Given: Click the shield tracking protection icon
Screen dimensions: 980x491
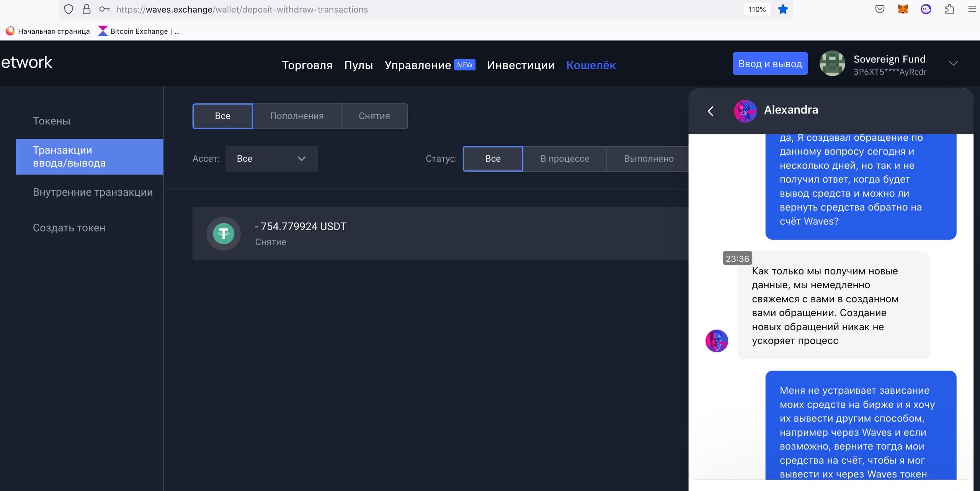Looking at the screenshot, I should pos(69,9).
